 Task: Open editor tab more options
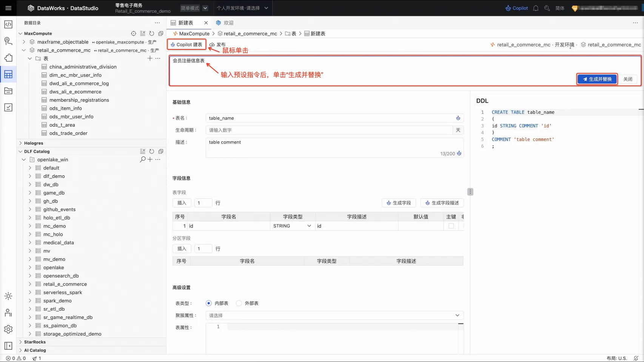coord(635,23)
